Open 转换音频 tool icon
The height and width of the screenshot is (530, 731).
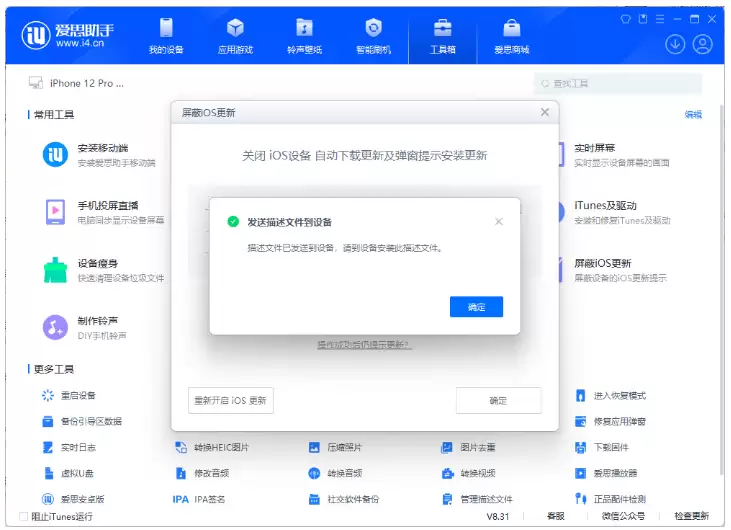pyautogui.click(x=314, y=473)
